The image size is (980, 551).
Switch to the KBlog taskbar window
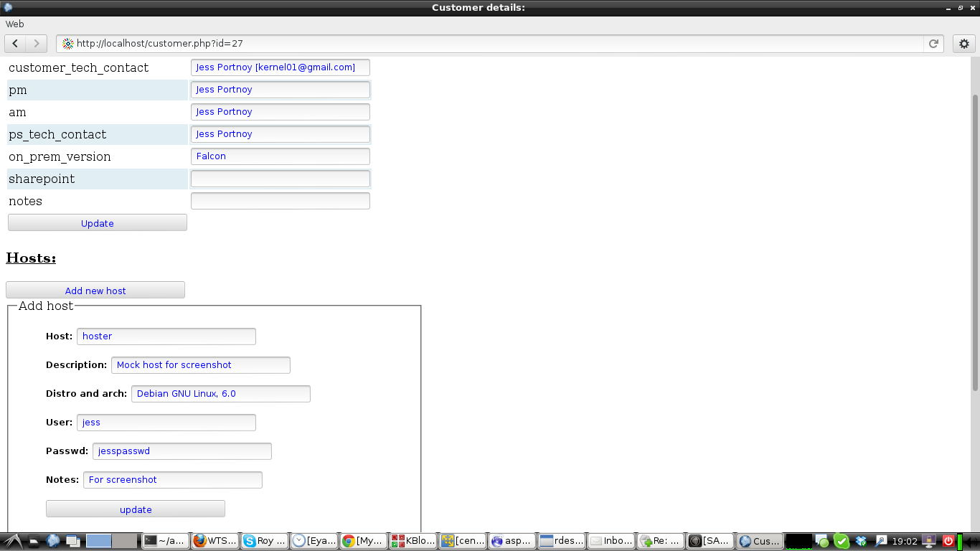pyautogui.click(x=413, y=540)
